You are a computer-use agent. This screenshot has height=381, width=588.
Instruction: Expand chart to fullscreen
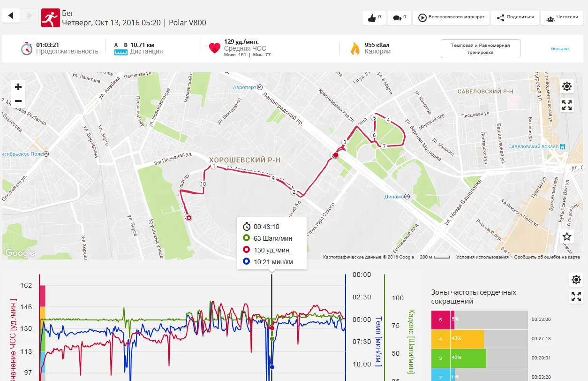(576, 297)
